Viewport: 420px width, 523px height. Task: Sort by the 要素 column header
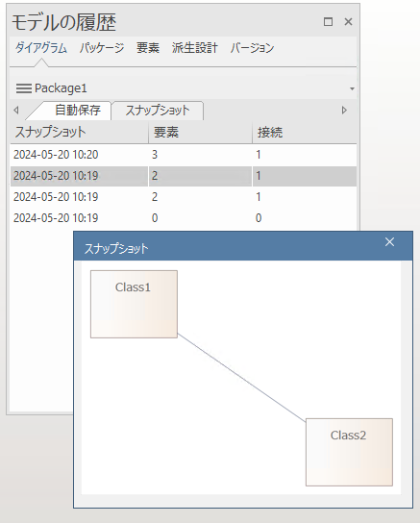tap(200, 133)
